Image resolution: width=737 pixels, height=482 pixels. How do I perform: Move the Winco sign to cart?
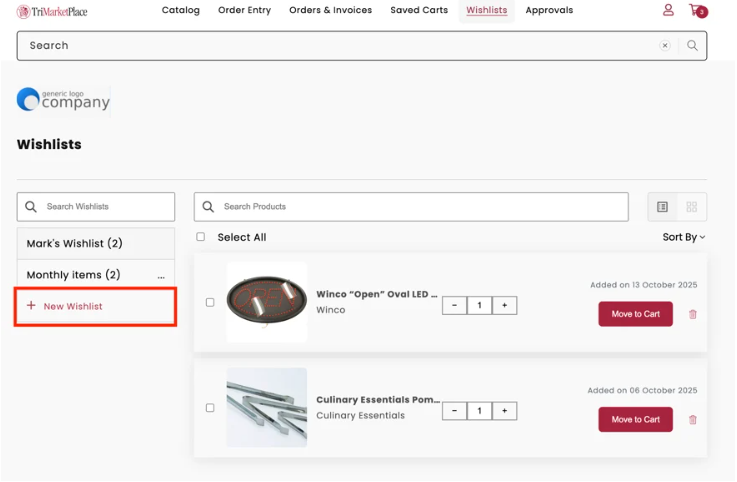point(635,314)
